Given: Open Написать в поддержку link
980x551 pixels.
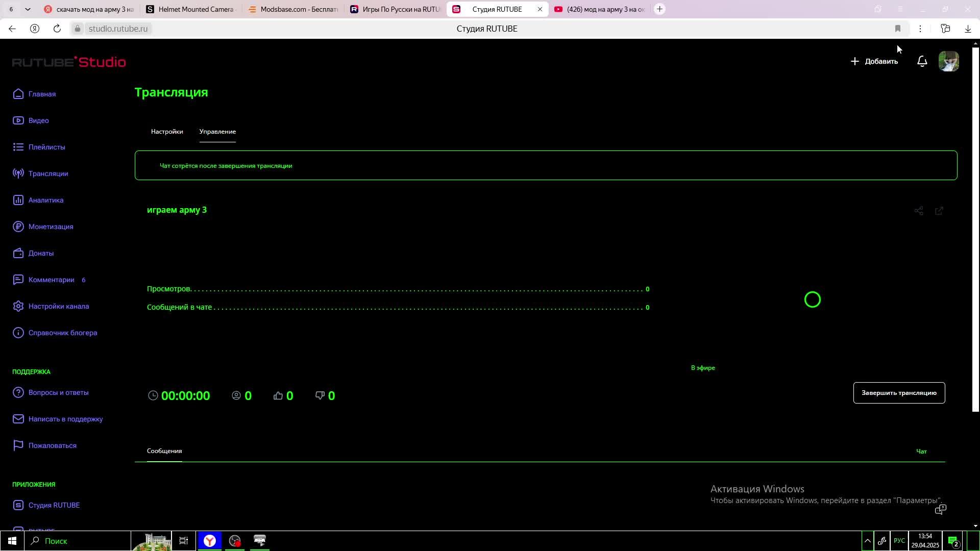Looking at the screenshot, I should tap(65, 419).
